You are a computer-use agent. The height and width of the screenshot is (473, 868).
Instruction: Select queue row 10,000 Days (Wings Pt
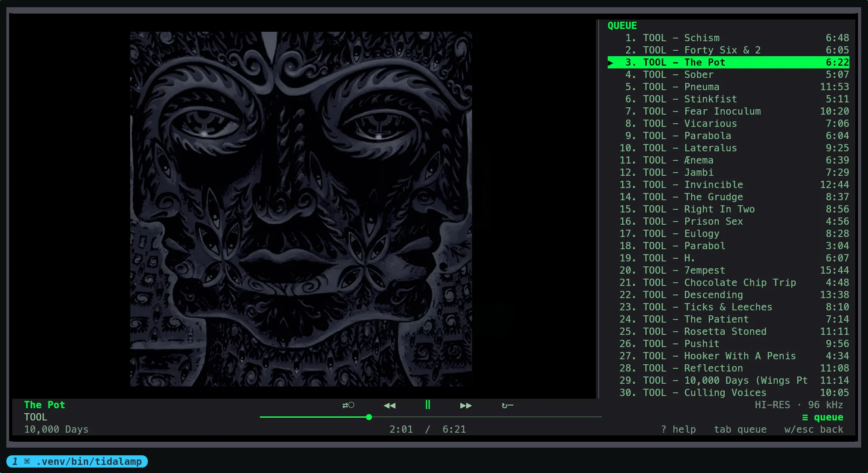[x=728, y=381]
